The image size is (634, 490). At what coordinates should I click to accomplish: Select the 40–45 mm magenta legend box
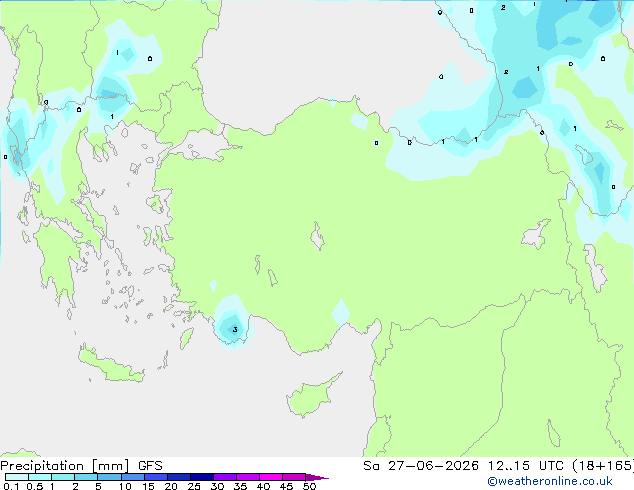point(271,477)
